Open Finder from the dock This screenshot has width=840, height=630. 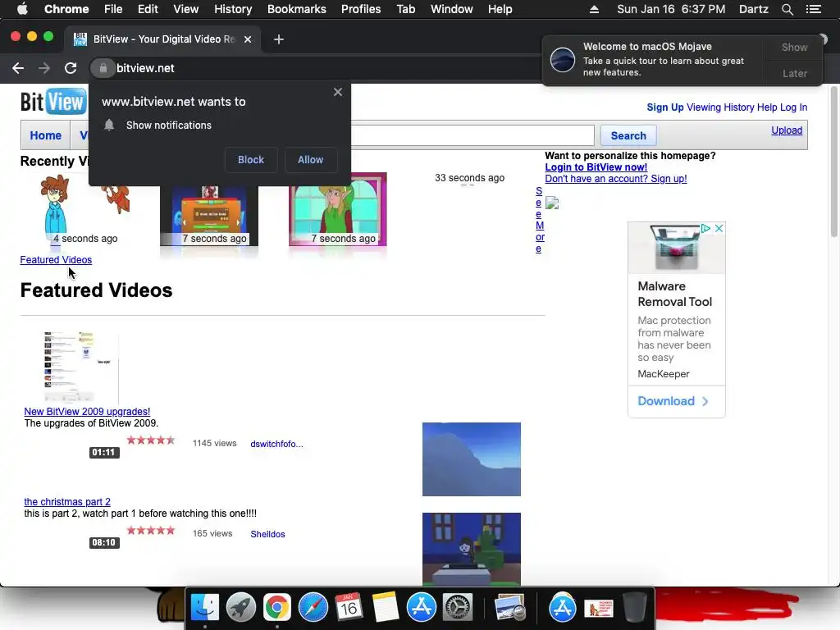point(205,608)
